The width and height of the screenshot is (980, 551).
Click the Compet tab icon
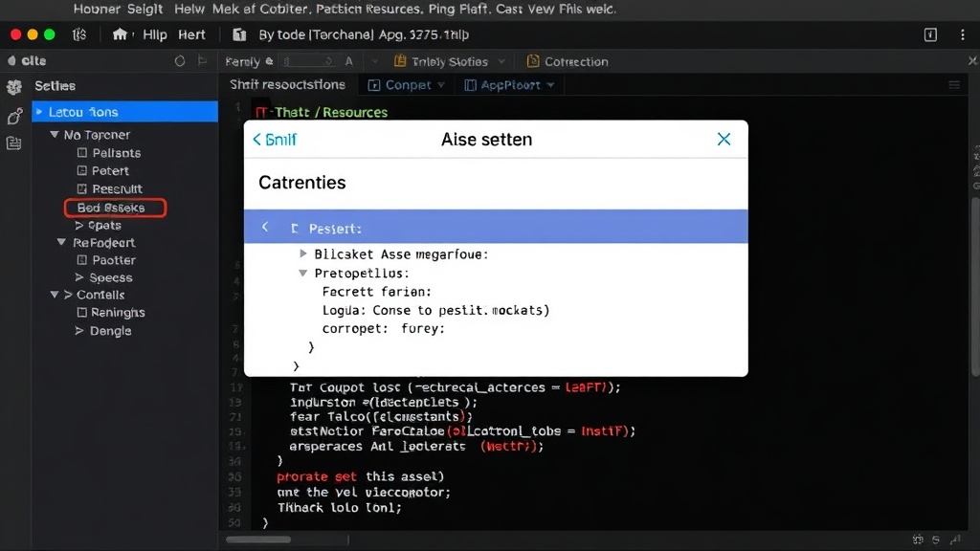pyautogui.click(x=374, y=85)
